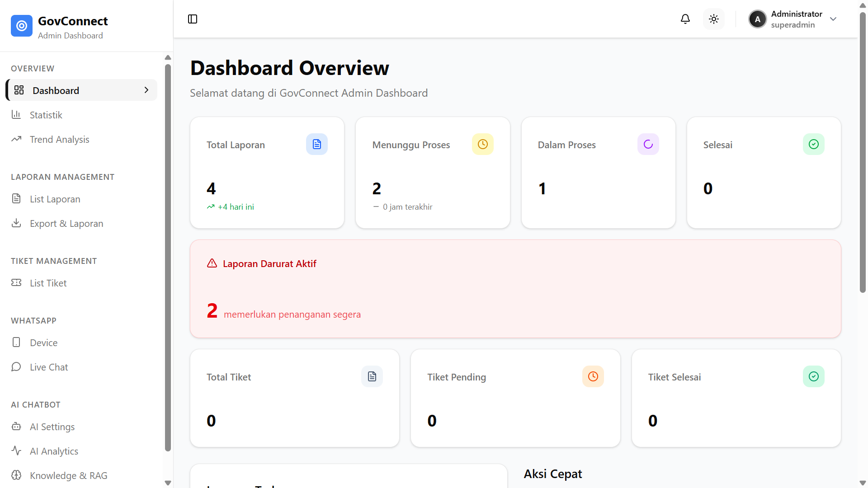This screenshot has width=868, height=488.
Task: Click the spinner icon on Dalam Proses card
Action: [648, 144]
